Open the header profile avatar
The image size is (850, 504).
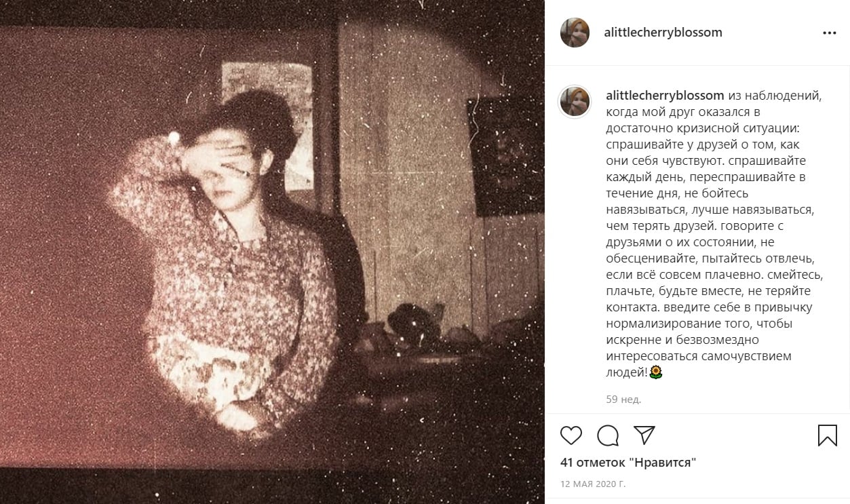(x=575, y=33)
